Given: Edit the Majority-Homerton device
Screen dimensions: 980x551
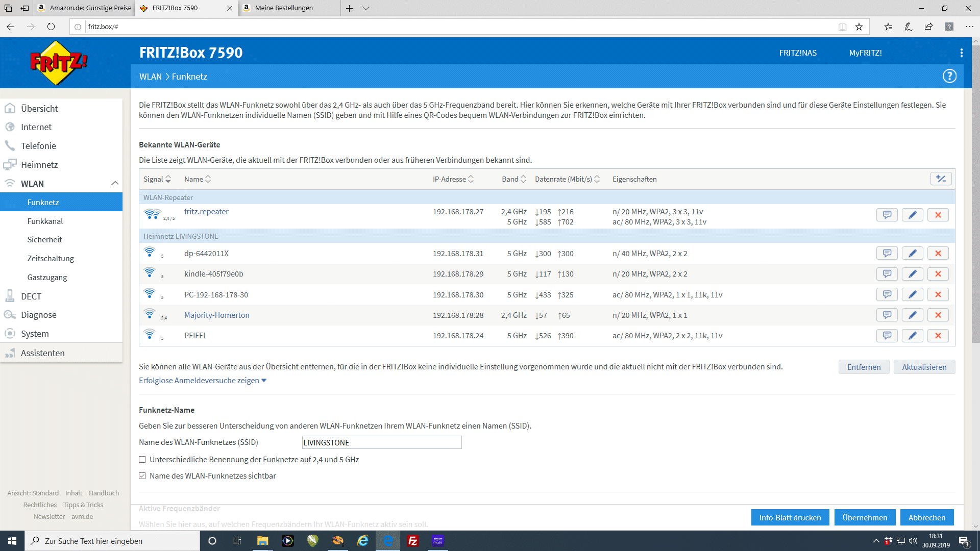Looking at the screenshot, I should pos(913,315).
